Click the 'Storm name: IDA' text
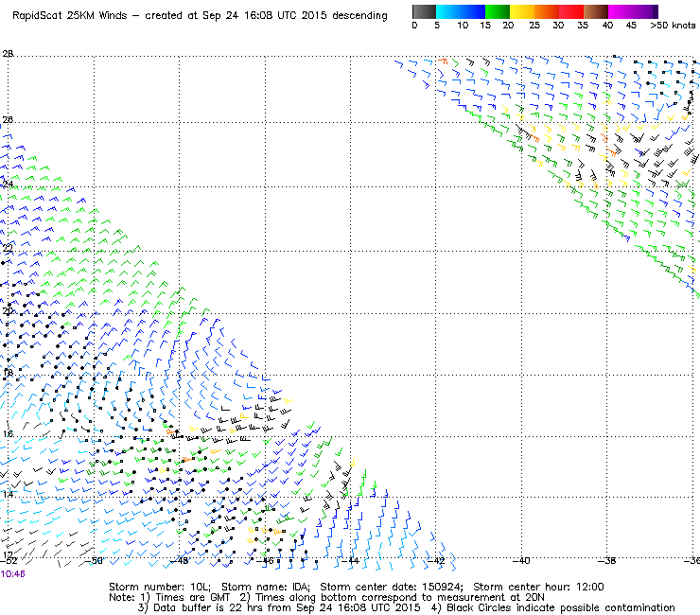This screenshot has width=700, height=615. pyautogui.click(x=265, y=587)
